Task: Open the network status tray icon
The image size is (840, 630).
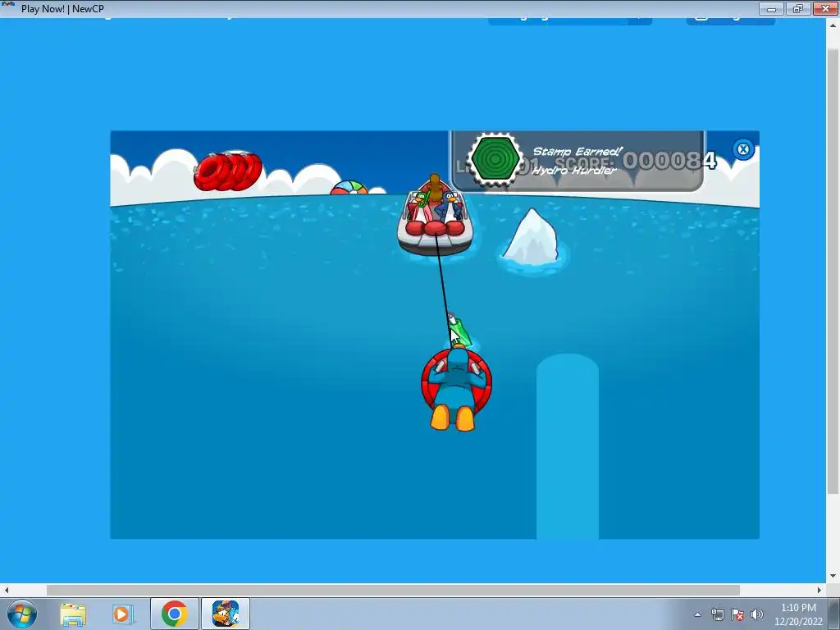Action: pyautogui.click(x=718, y=614)
